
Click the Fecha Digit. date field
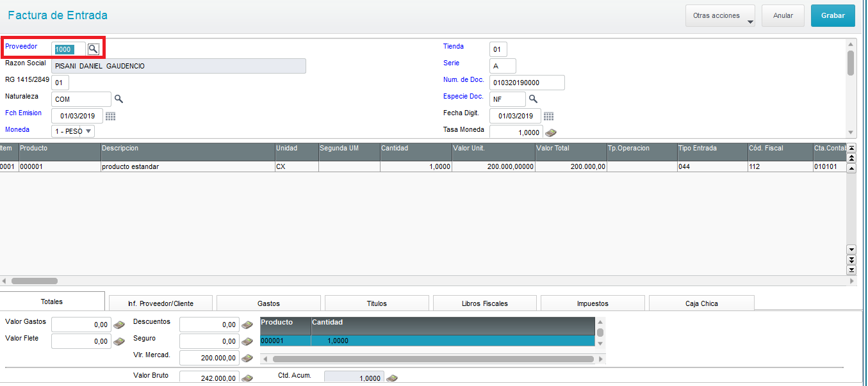(x=515, y=116)
